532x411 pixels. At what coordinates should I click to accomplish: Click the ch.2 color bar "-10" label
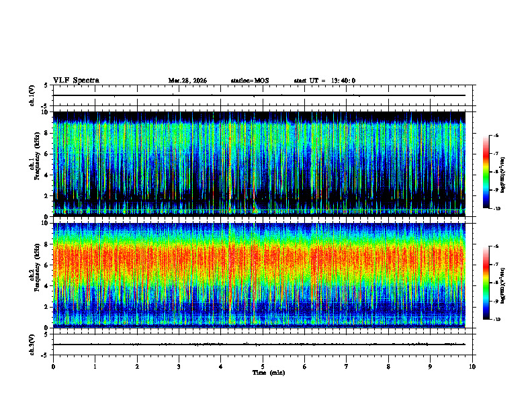tap(496, 320)
